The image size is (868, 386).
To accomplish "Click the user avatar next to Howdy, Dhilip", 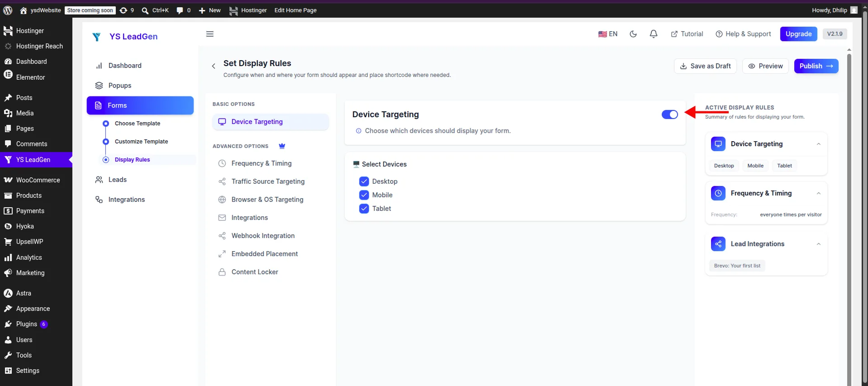I will click(x=854, y=10).
